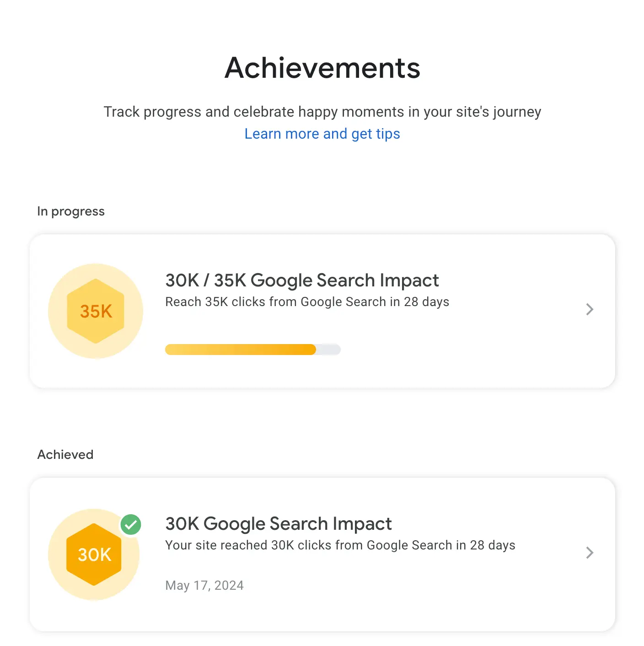Click the 'Achieved' section label
Image resolution: width=644 pixels, height=646 pixels.
(x=65, y=455)
